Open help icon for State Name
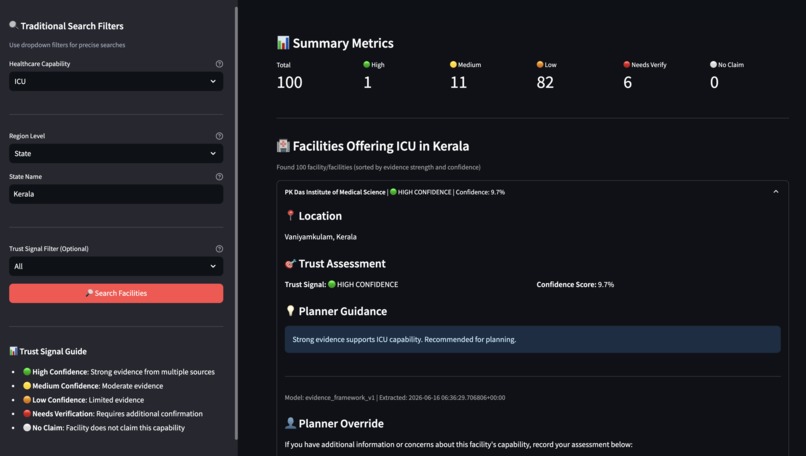Screen dimensions: 806x456 coord(219,177)
